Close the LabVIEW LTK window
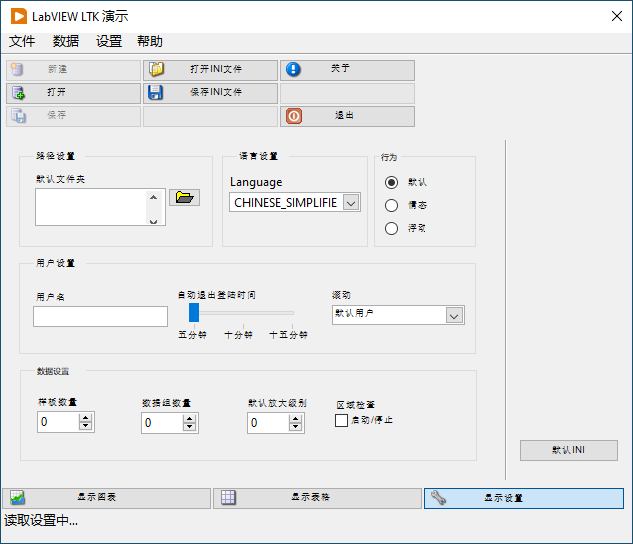Image resolution: width=633 pixels, height=544 pixels. 617,16
